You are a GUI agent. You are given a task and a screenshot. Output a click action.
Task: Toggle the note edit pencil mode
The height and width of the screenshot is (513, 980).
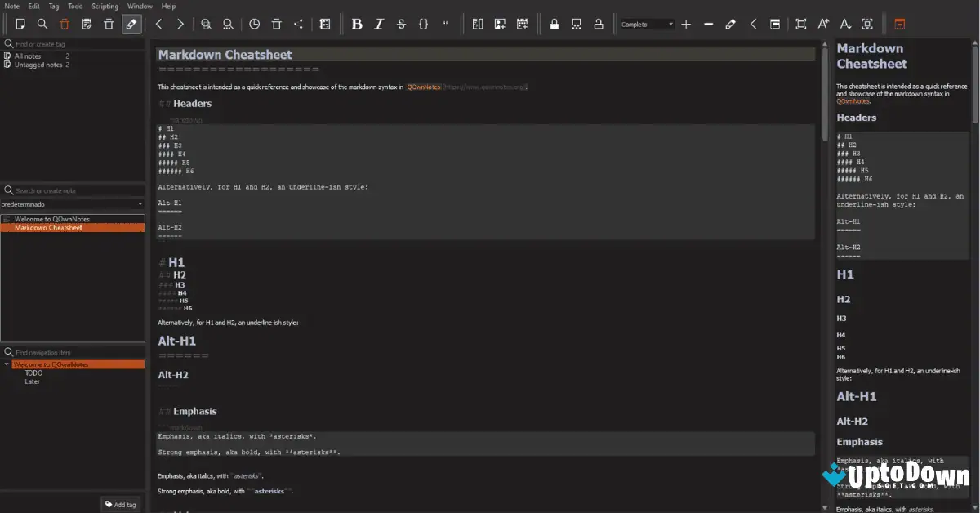coord(131,24)
